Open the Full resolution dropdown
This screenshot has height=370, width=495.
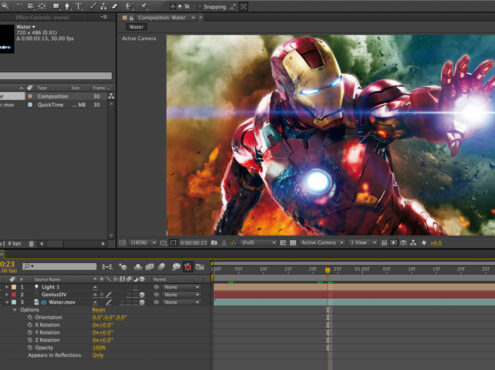click(259, 243)
